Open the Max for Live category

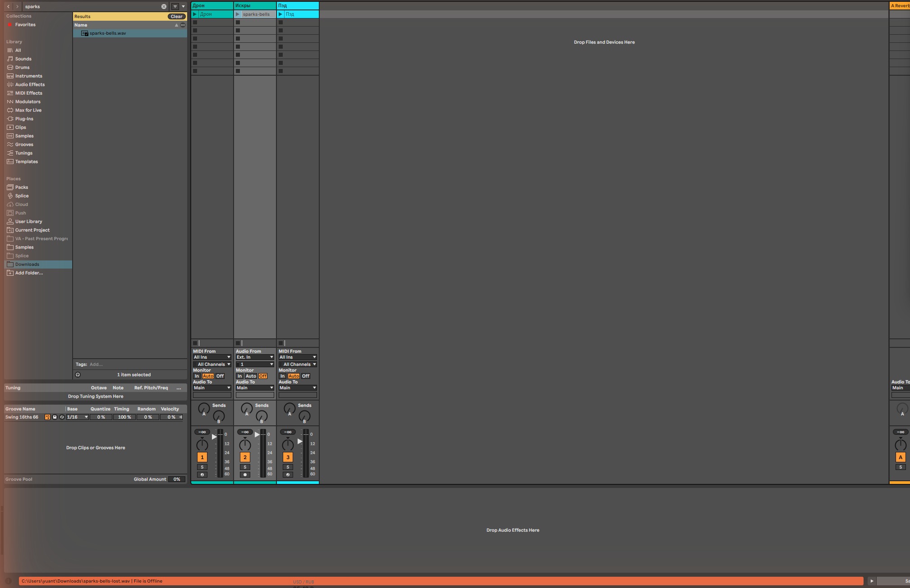click(x=28, y=110)
